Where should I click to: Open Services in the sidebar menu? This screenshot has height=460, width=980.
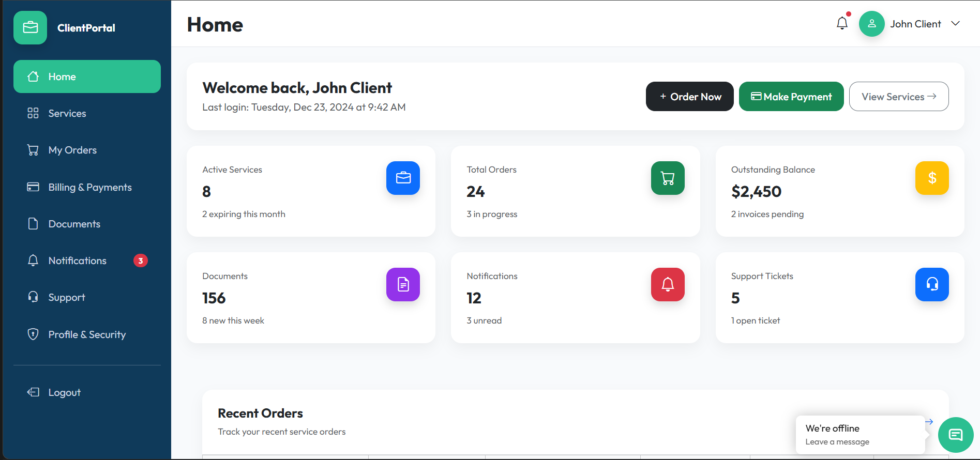pyautogui.click(x=87, y=113)
